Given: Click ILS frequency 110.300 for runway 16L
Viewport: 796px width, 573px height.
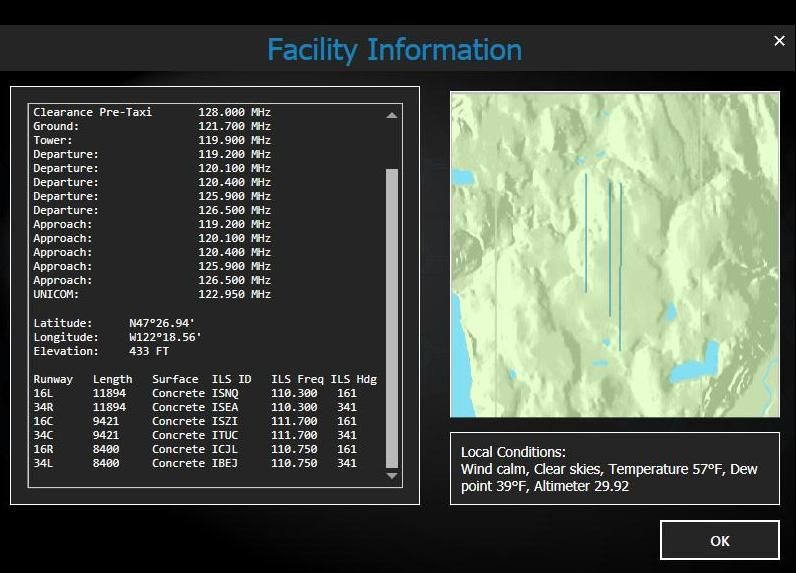Looking at the screenshot, I should 294,393.
